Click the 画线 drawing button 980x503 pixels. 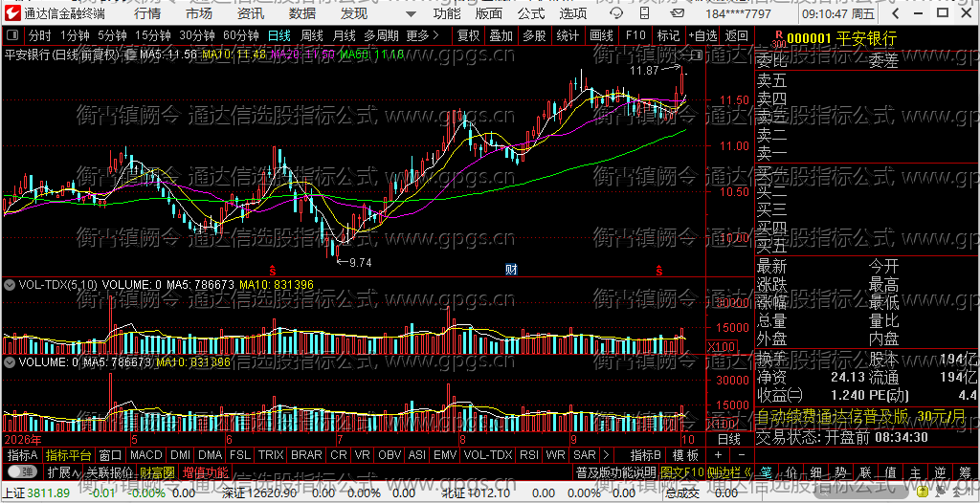[x=601, y=35]
